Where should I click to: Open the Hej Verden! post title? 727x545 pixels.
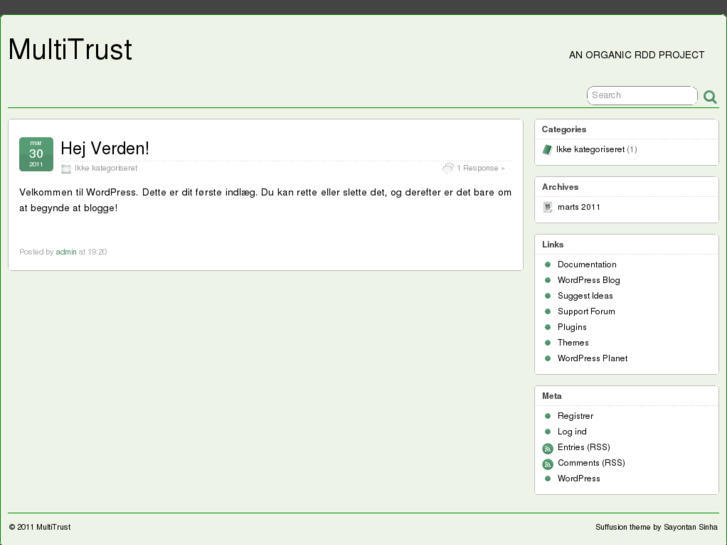(x=105, y=148)
